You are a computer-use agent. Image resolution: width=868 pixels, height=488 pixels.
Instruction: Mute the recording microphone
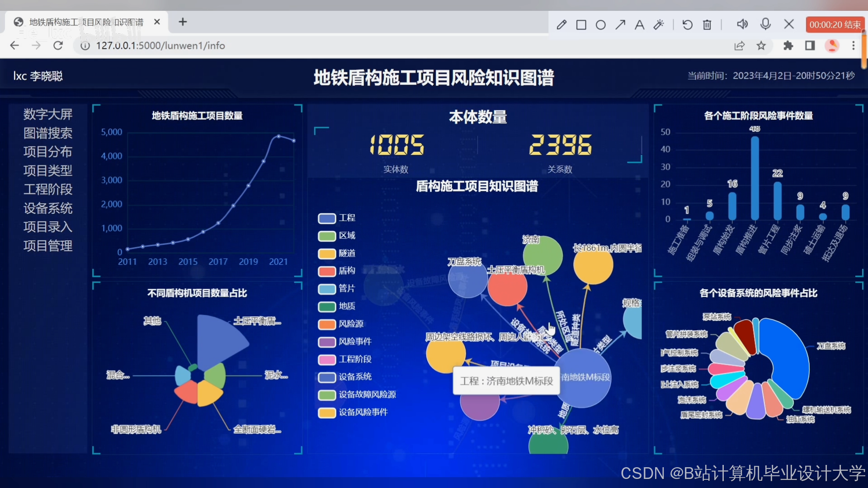765,23
